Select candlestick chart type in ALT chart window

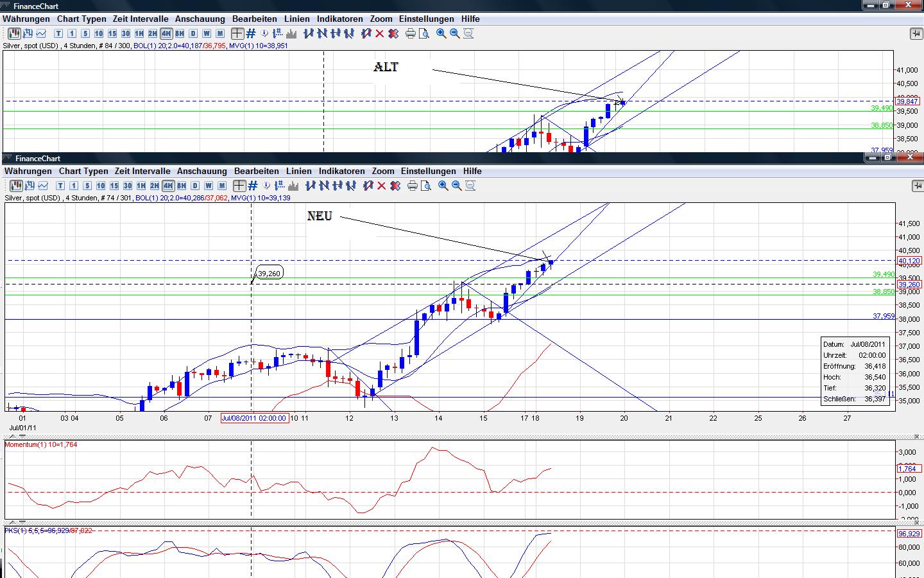pyautogui.click(x=14, y=33)
